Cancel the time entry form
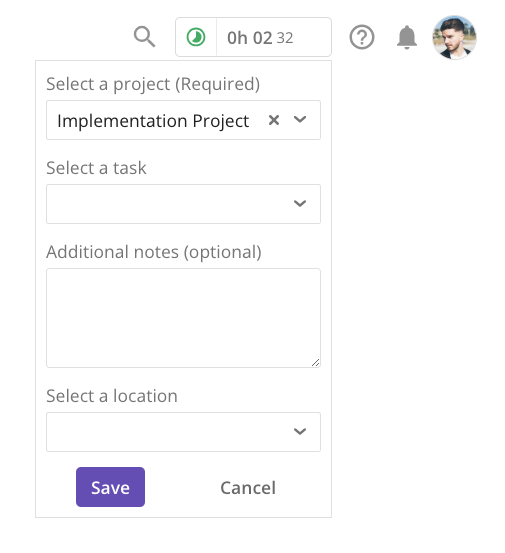 point(248,488)
